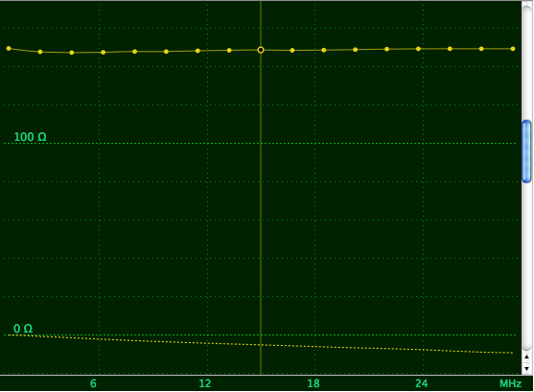Click the 100 Ω axis label
The height and width of the screenshot is (392, 534).
coord(30,137)
